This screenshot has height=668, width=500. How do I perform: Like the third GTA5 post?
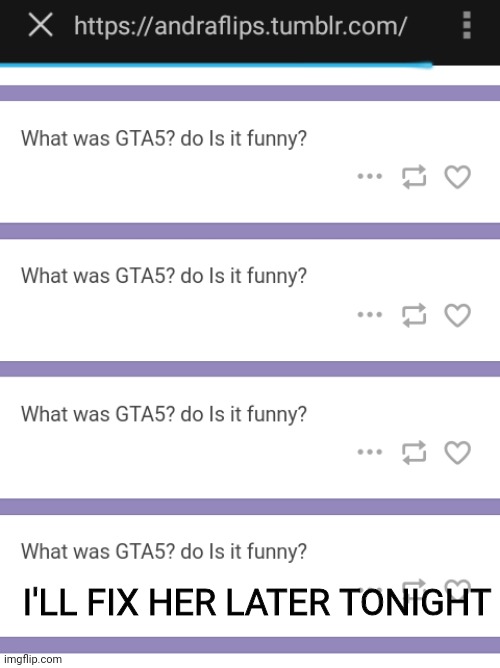(x=457, y=452)
